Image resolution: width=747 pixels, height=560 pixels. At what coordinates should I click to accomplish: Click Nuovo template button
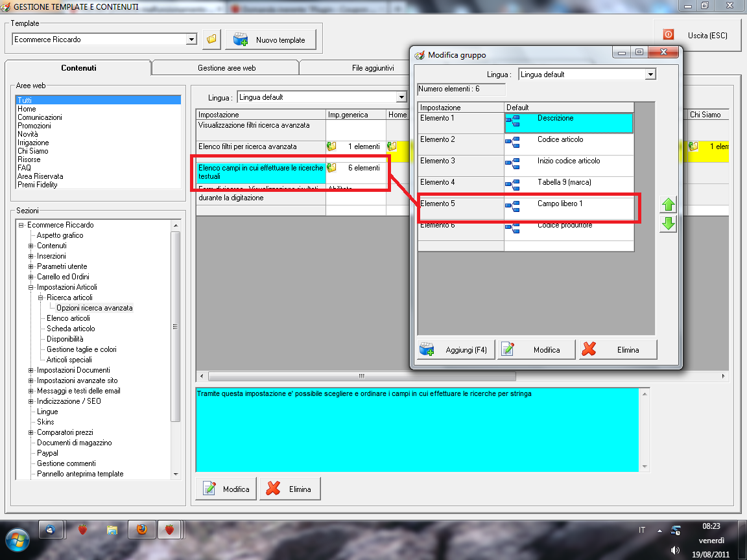pyautogui.click(x=270, y=40)
